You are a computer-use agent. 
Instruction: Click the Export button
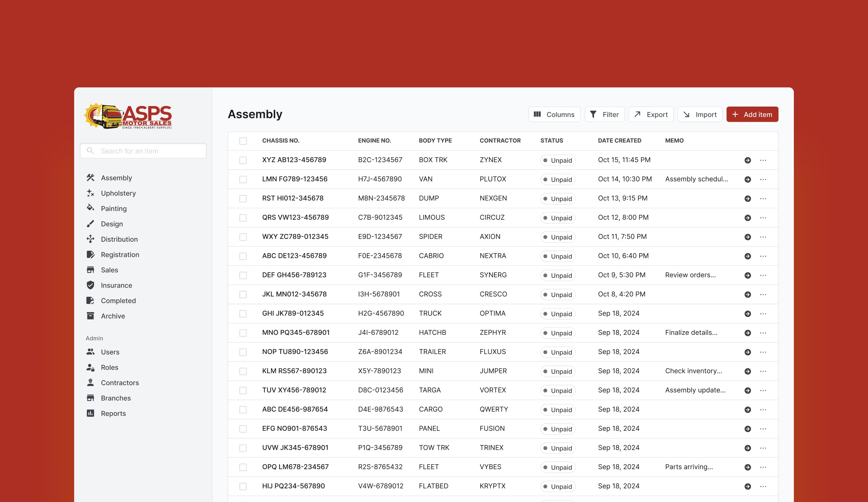[651, 114]
